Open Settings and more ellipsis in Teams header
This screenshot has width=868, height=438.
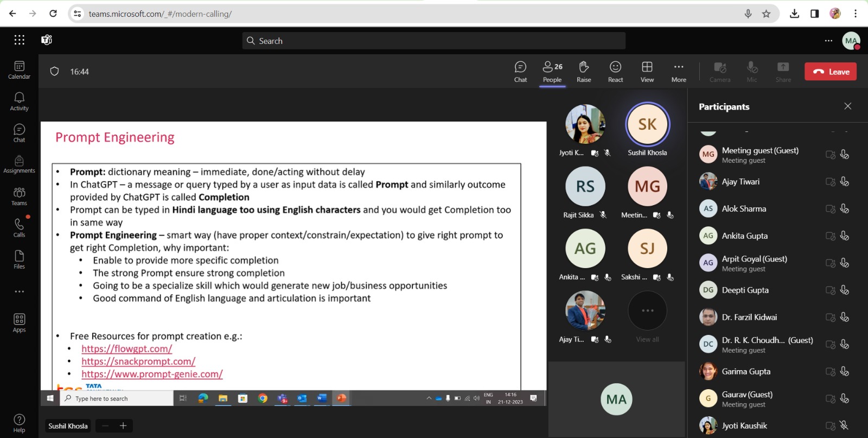[x=828, y=40]
